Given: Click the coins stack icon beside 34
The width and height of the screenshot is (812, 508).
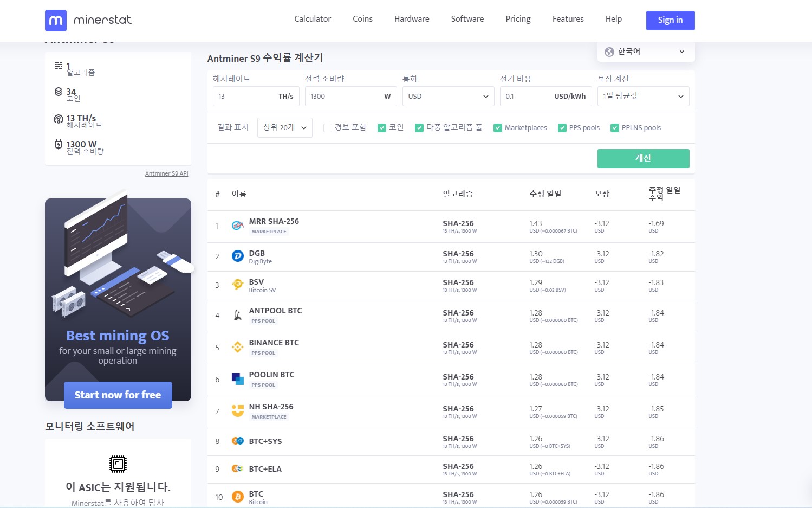Looking at the screenshot, I should (x=59, y=92).
